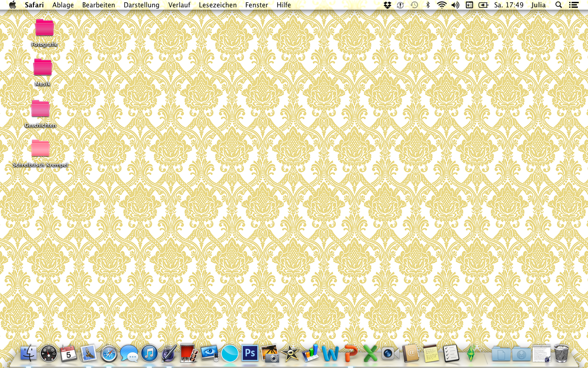Launch Photo Booth from the dock
Viewport: 588px width, 368px height.
point(189,353)
